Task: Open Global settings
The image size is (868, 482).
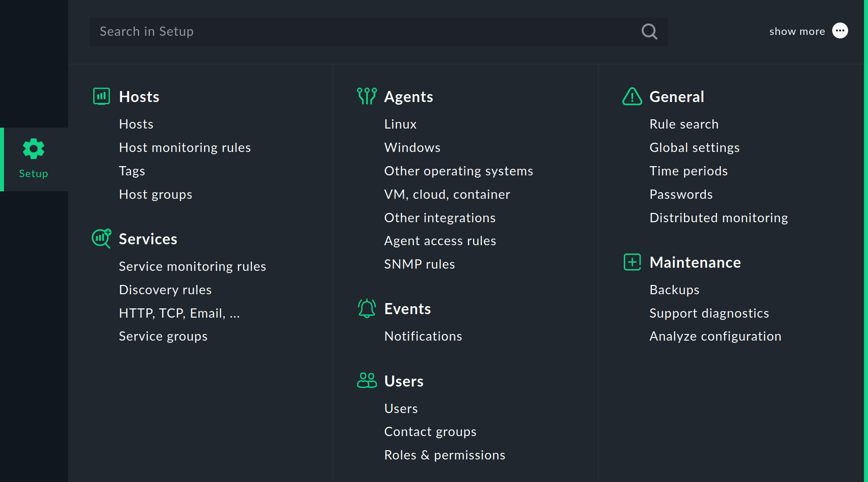Action: (x=694, y=148)
